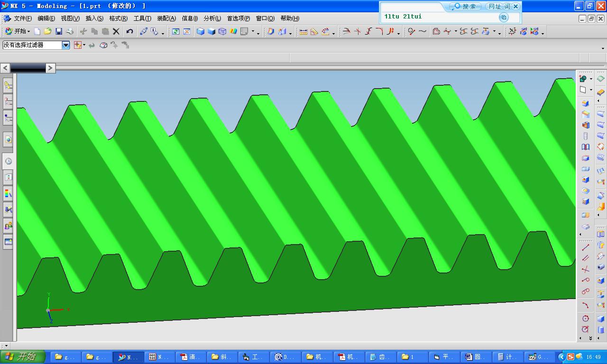The width and height of the screenshot is (607, 364).
Task: Open the 格式(R) menu
Action: [118, 18]
